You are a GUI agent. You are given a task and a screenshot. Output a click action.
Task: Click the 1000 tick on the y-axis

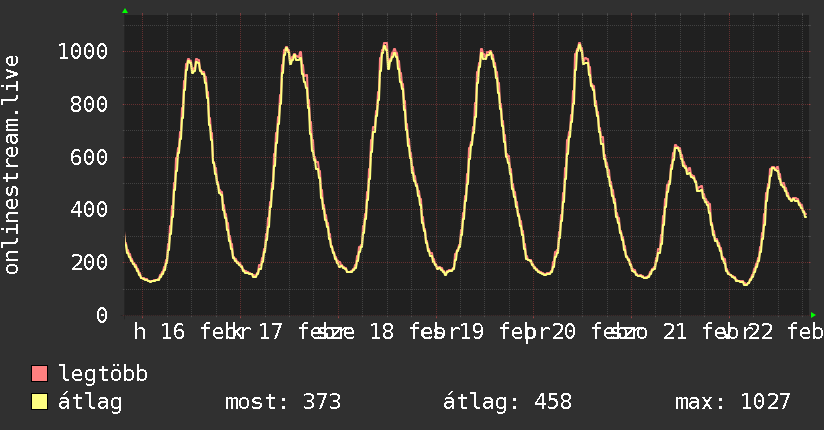tap(85, 52)
